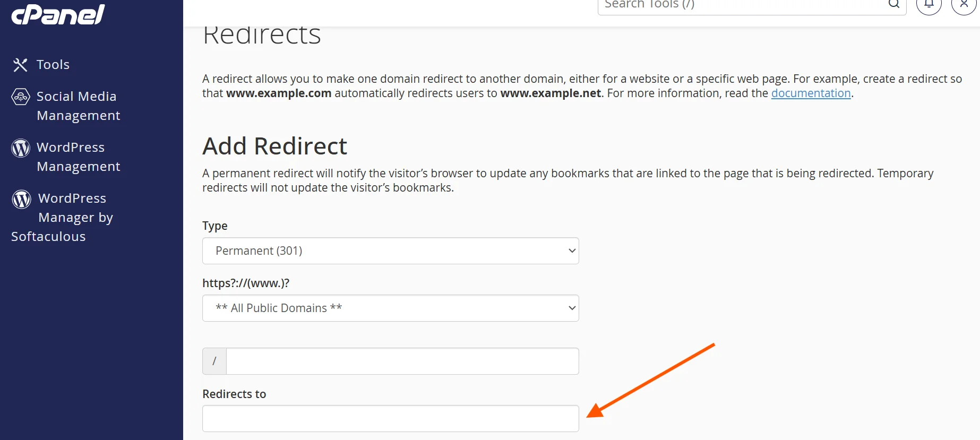Open the documentation link
The image size is (980, 440).
tap(811, 93)
